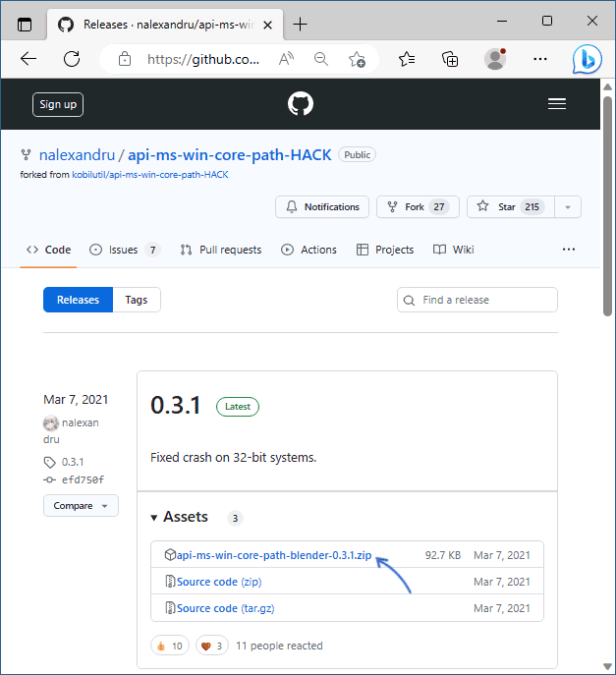Go to GitHub homepage logo
This screenshot has width=616, height=675.
(301, 104)
